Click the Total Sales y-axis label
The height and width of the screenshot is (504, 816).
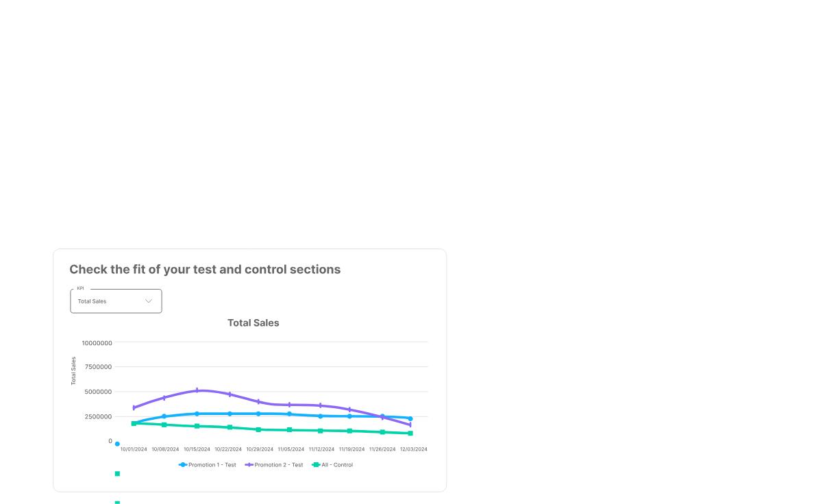pyautogui.click(x=73, y=370)
